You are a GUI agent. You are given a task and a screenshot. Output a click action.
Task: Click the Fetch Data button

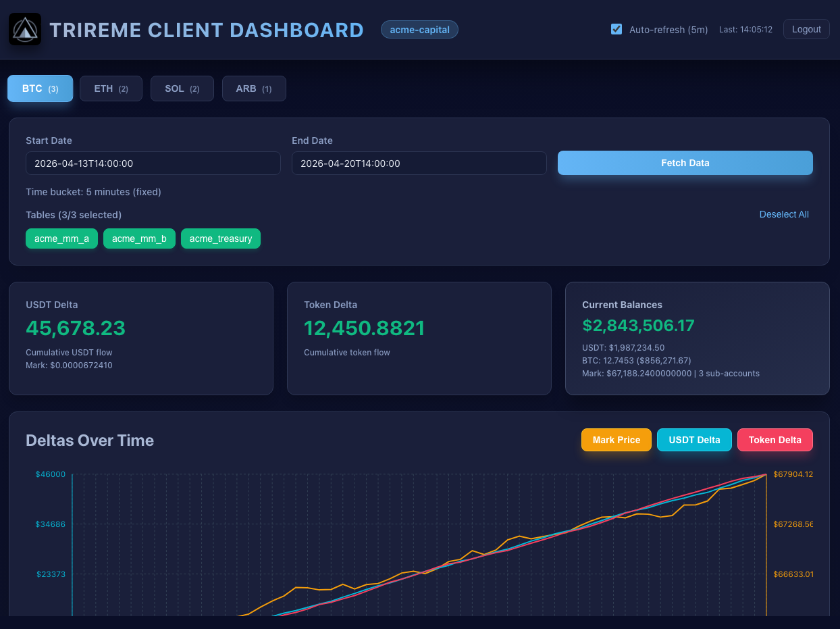[x=685, y=163]
